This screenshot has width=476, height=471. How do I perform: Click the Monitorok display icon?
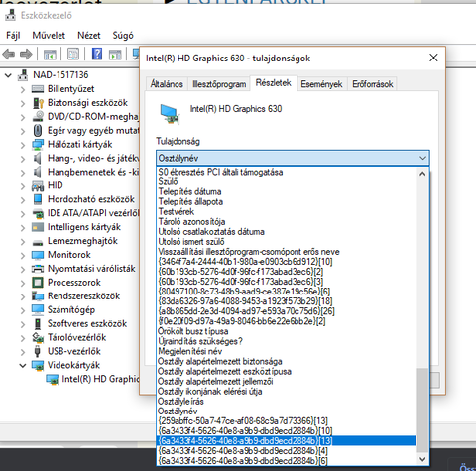tap(38, 255)
